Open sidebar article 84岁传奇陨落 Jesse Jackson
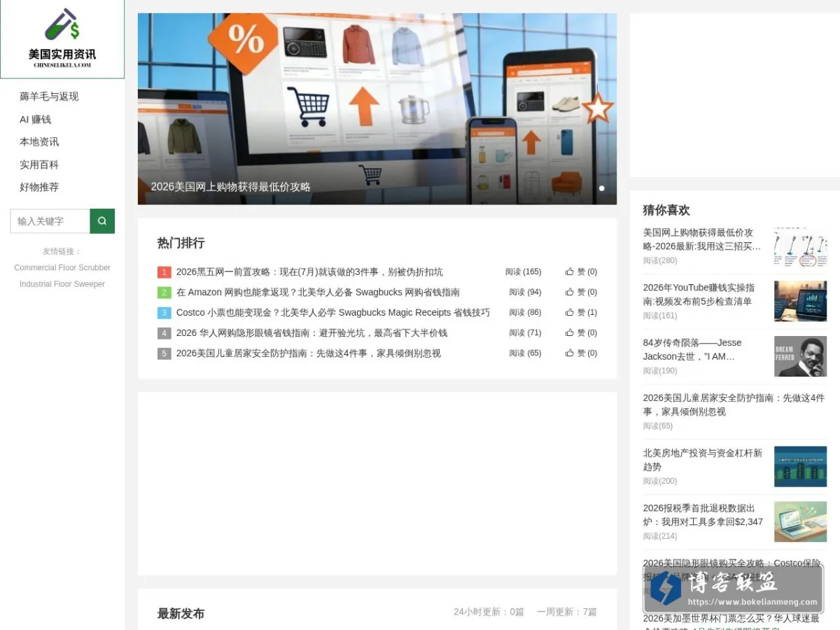This screenshot has width=840, height=630. [x=692, y=349]
